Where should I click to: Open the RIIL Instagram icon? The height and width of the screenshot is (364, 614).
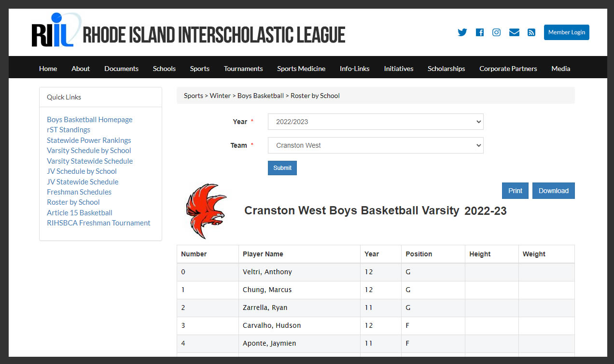(x=496, y=32)
